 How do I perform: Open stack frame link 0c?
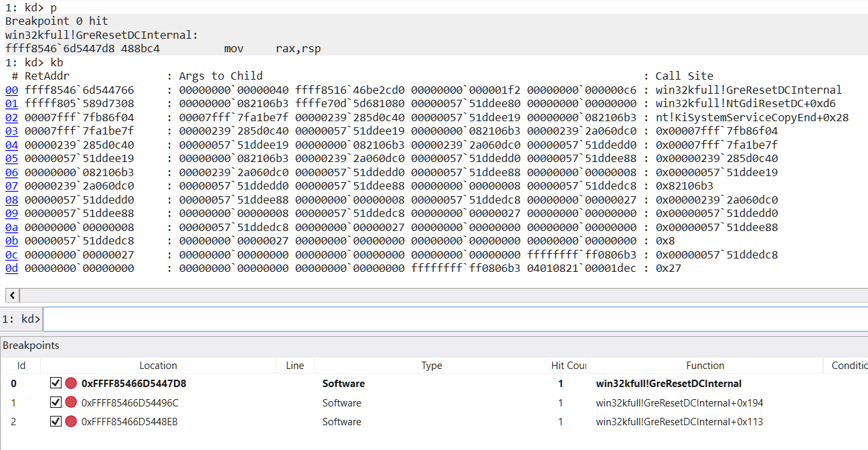coord(11,254)
